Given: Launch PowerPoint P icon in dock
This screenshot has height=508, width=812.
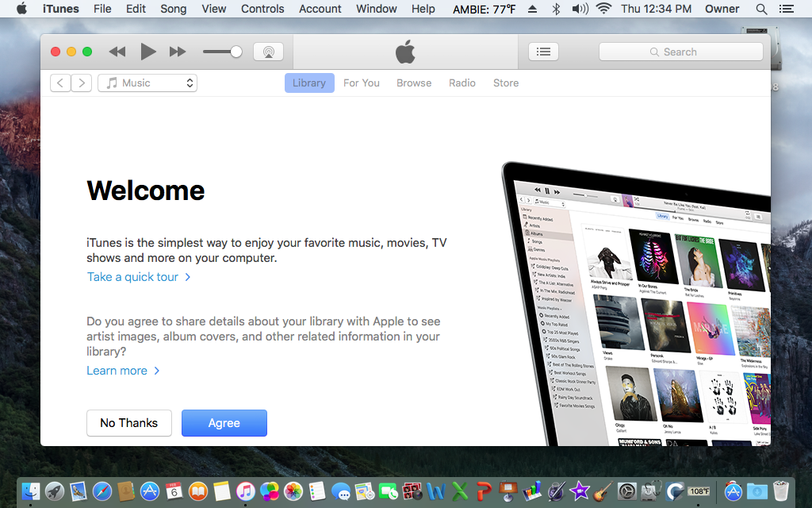Looking at the screenshot, I should (x=484, y=491).
